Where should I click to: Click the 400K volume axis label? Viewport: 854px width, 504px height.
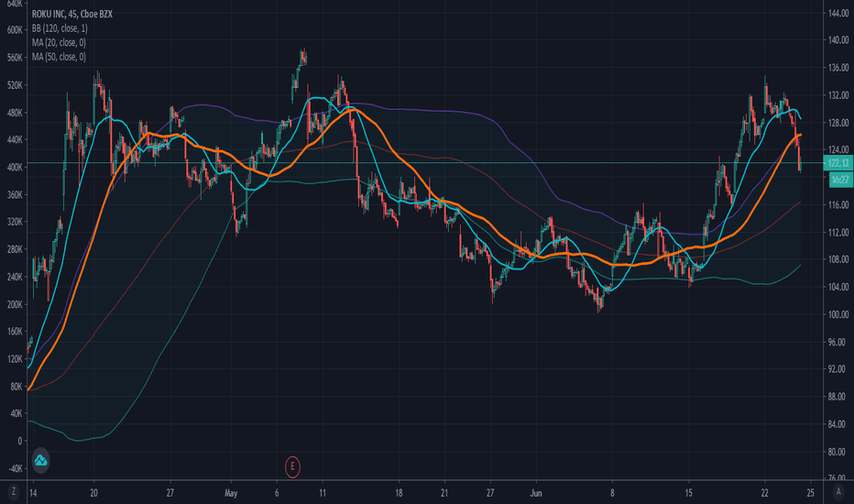15,168
